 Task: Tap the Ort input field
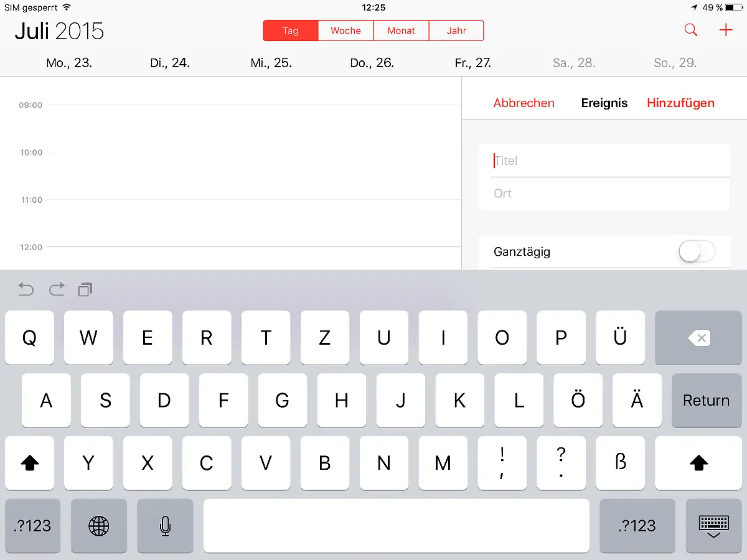(604, 193)
